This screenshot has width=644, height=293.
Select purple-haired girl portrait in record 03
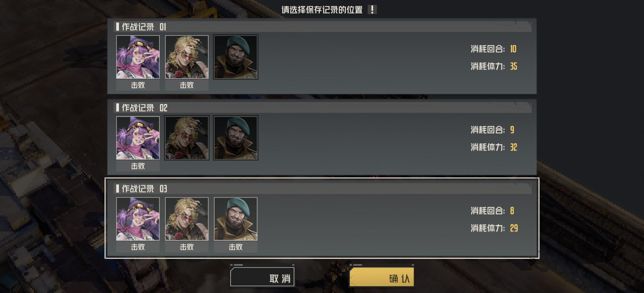pos(138,219)
